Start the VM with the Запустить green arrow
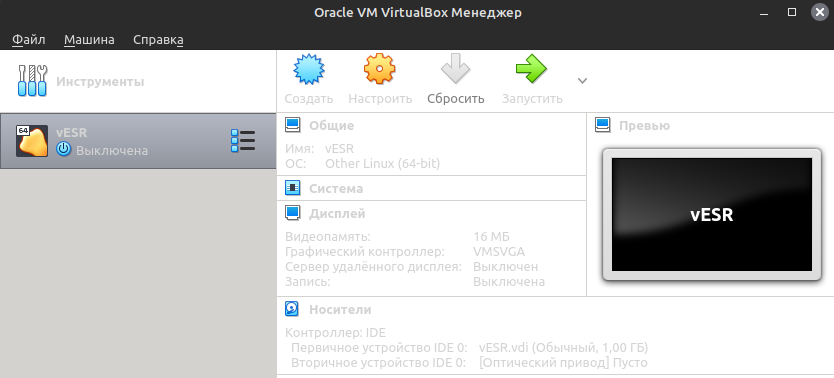The image size is (834, 378). tap(531, 69)
